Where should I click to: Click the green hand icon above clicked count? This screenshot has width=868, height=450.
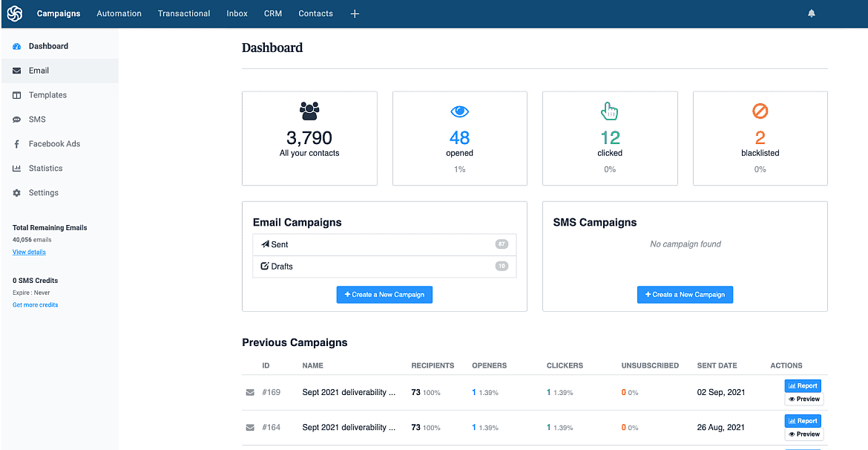tap(609, 111)
